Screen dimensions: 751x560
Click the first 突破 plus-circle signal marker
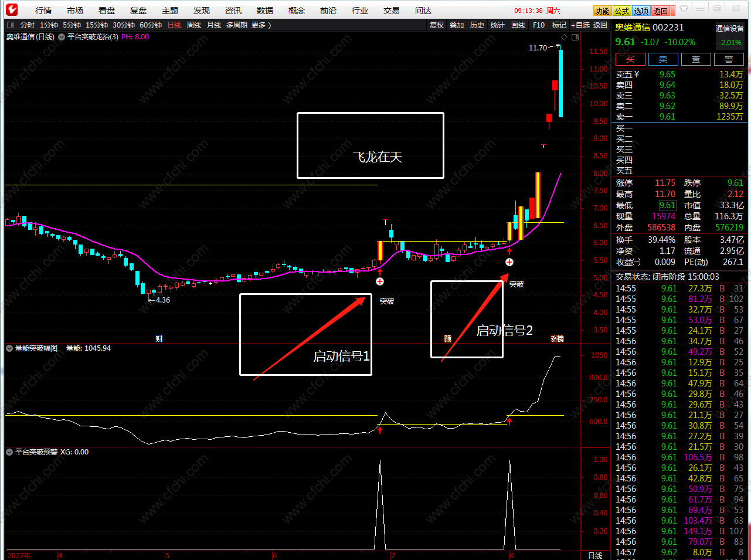[380, 281]
